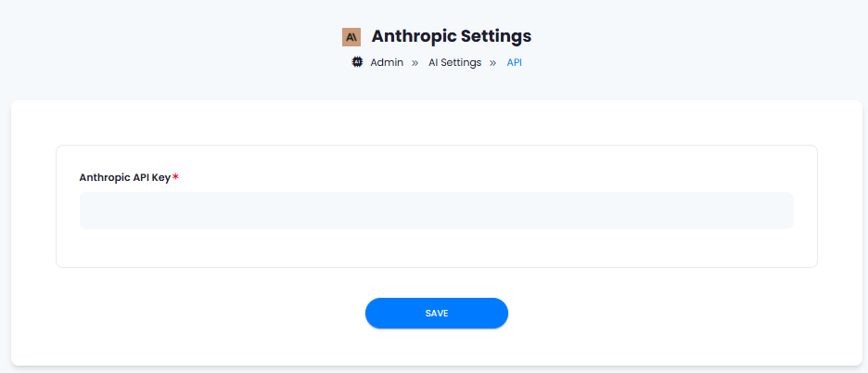
Task: Click the Anthropic logo icon beside the title
Action: point(351,37)
